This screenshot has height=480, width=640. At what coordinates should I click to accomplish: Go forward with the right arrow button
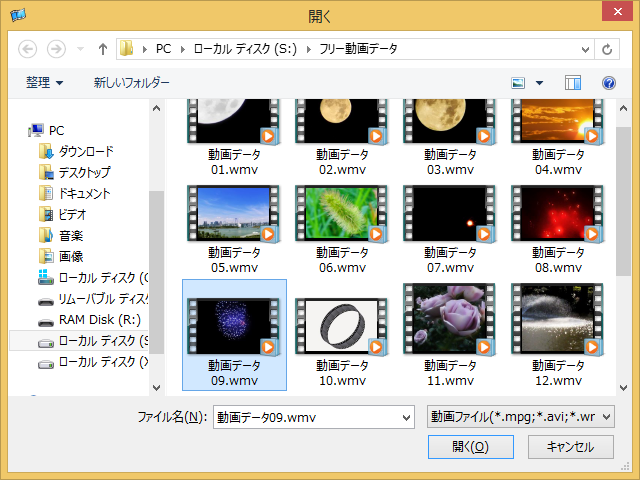tap(56, 49)
